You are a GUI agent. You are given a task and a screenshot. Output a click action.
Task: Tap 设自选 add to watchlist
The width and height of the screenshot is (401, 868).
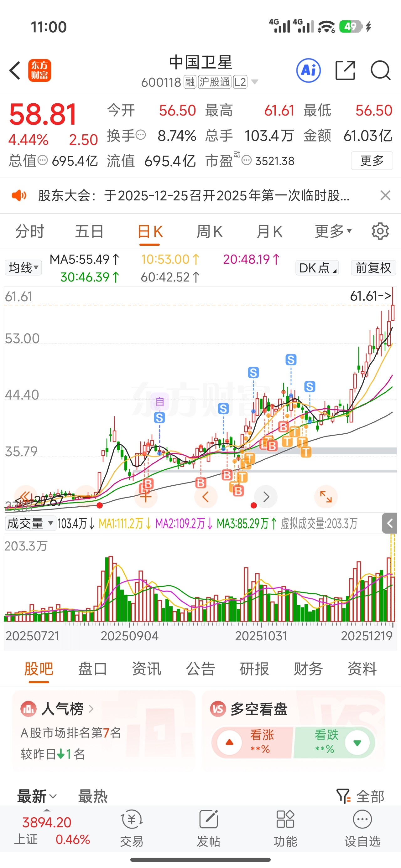(362, 828)
